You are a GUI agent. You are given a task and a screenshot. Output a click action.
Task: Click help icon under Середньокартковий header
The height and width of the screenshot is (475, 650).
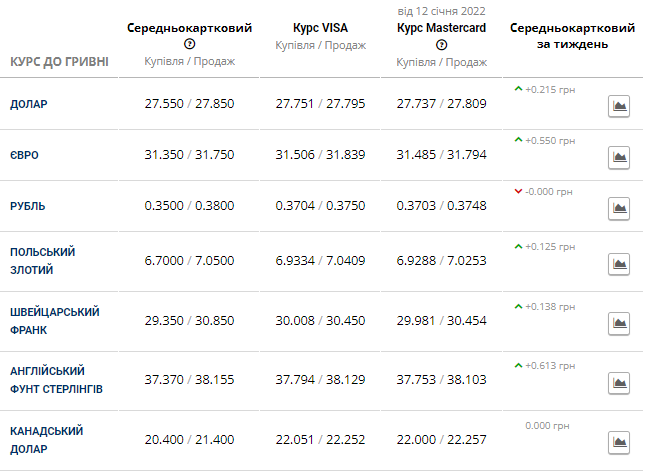click(189, 44)
